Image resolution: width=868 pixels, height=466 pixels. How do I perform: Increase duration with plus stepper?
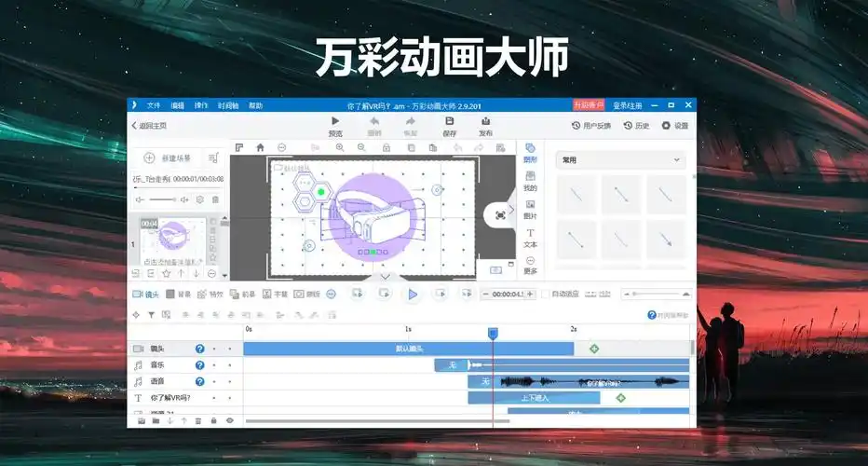(530, 295)
